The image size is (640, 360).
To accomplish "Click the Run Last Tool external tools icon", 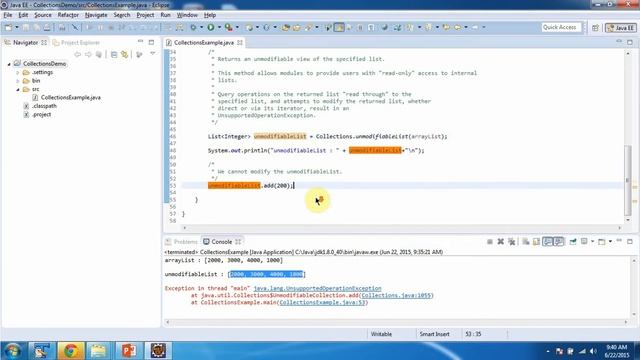I will 229,27.
